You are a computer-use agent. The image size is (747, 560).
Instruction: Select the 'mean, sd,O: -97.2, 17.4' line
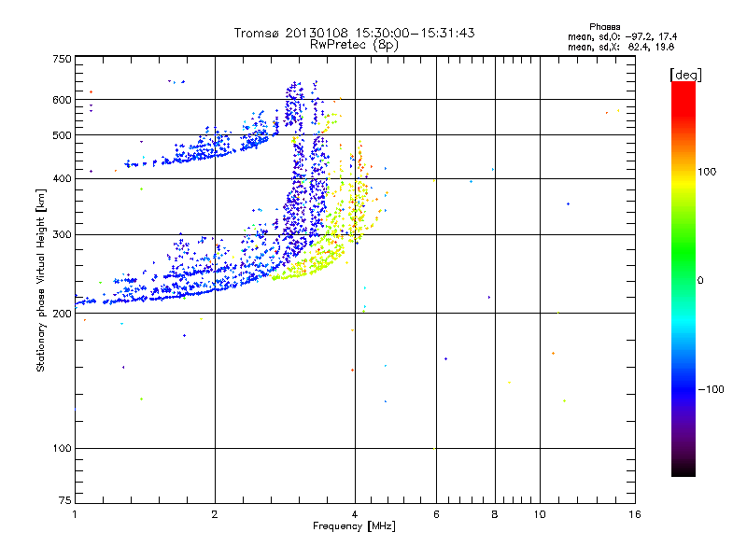pyautogui.click(x=622, y=36)
